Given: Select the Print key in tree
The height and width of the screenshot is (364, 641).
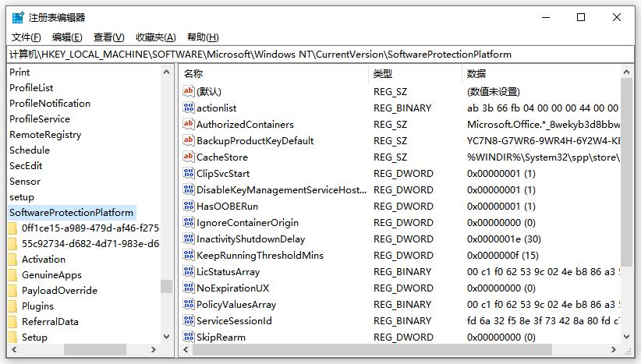Looking at the screenshot, I should coord(19,72).
